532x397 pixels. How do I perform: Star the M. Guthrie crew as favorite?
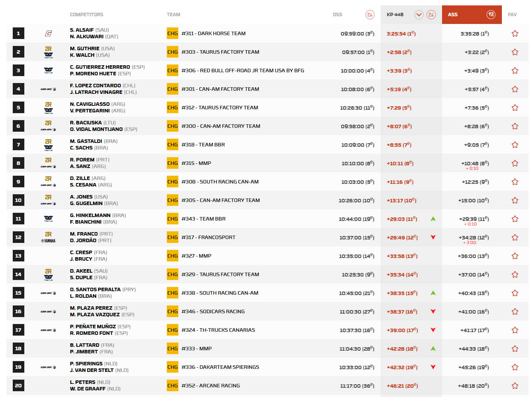click(x=515, y=52)
